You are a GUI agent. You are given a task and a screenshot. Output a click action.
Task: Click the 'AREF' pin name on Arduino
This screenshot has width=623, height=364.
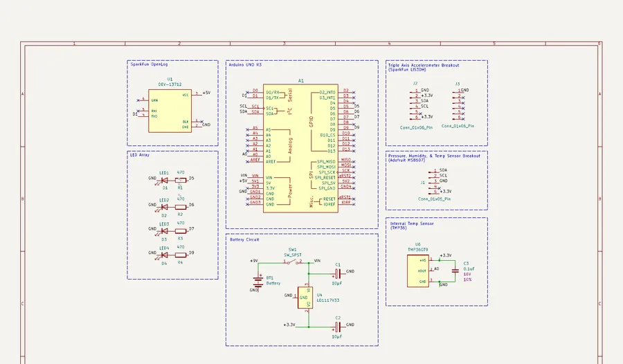tap(271, 162)
